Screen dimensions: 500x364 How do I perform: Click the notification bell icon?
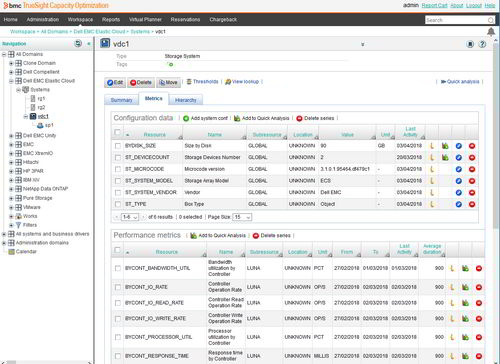(x=491, y=32)
